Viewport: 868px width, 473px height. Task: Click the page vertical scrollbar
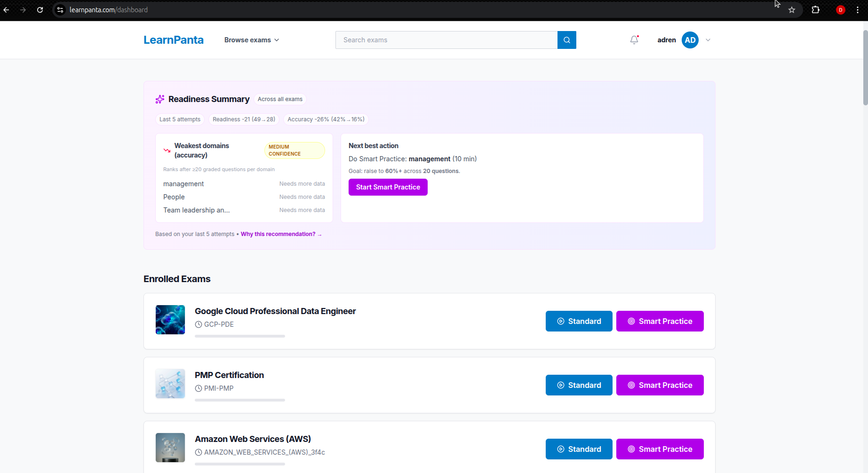pyautogui.click(x=865, y=68)
